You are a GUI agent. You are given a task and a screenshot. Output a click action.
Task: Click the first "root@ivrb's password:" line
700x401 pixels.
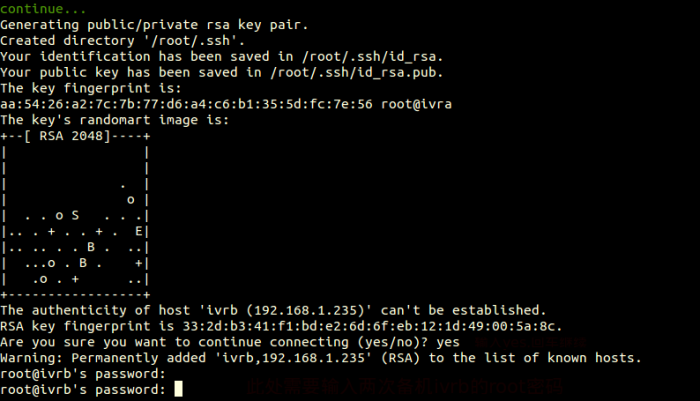tap(83, 373)
